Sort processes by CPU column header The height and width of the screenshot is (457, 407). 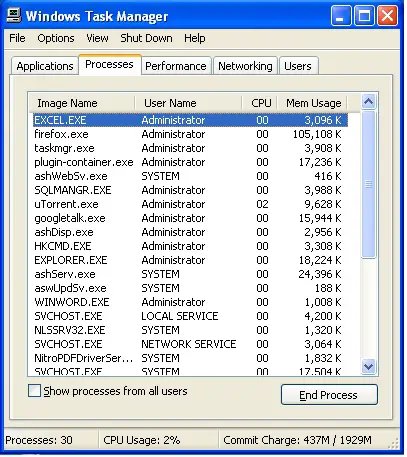pos(260,103)
